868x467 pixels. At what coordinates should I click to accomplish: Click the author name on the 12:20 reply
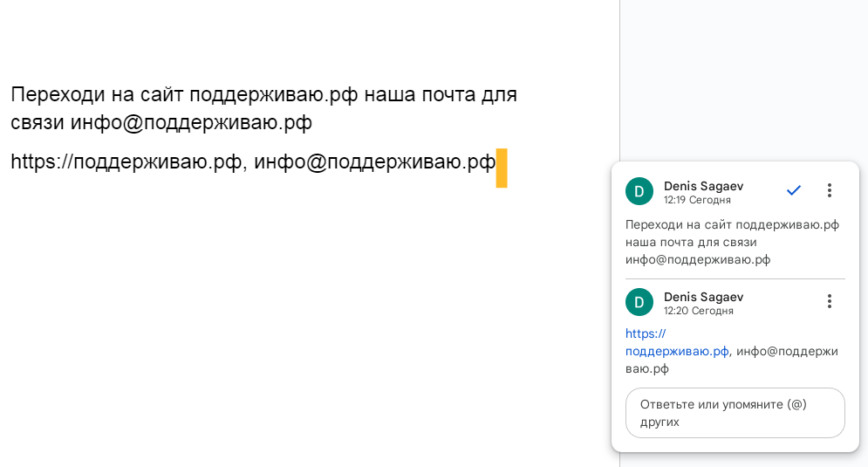(x=703, y=297)
